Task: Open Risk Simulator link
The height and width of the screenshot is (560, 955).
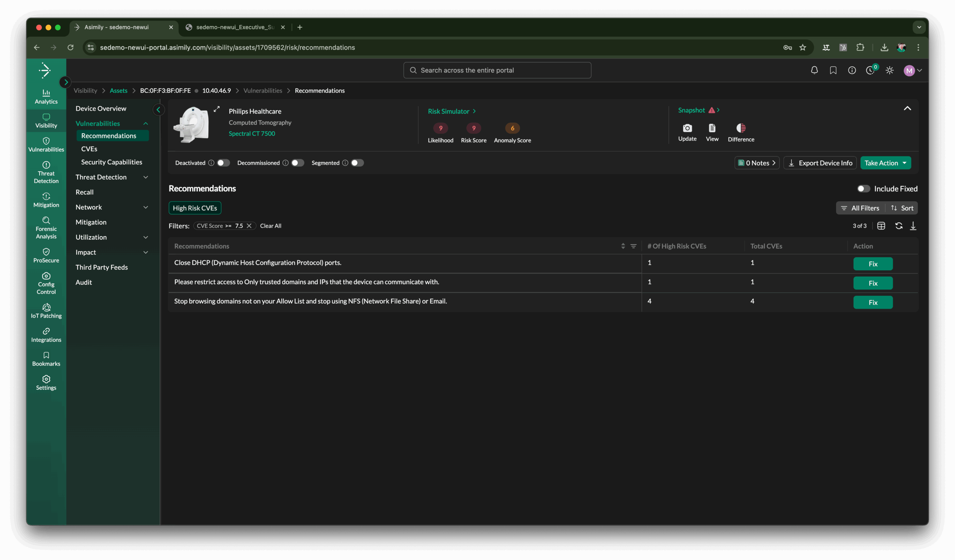Action: pos(452,111)
